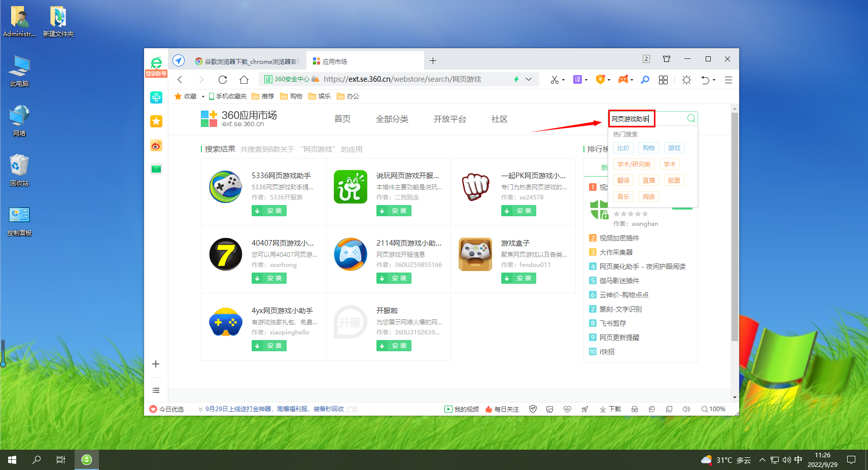Expand the translate dropdown arrow

coord(586,80)
